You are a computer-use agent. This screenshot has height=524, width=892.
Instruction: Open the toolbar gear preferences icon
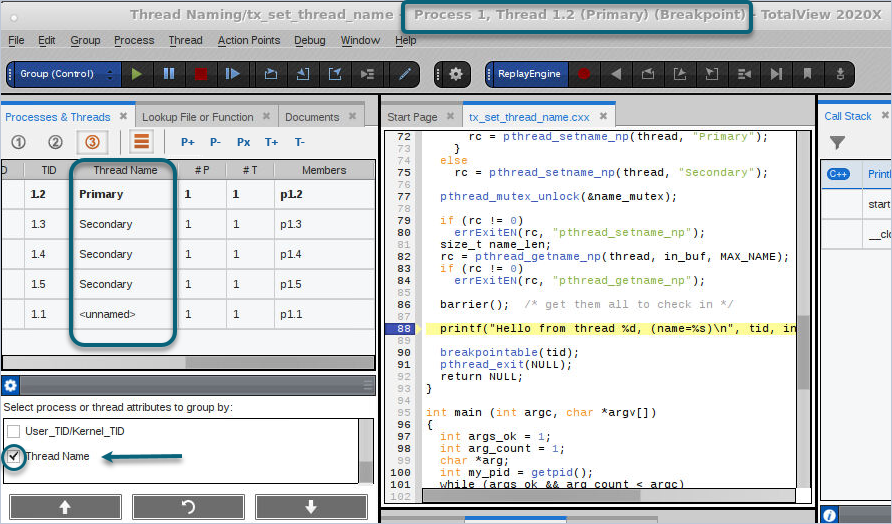456,74
